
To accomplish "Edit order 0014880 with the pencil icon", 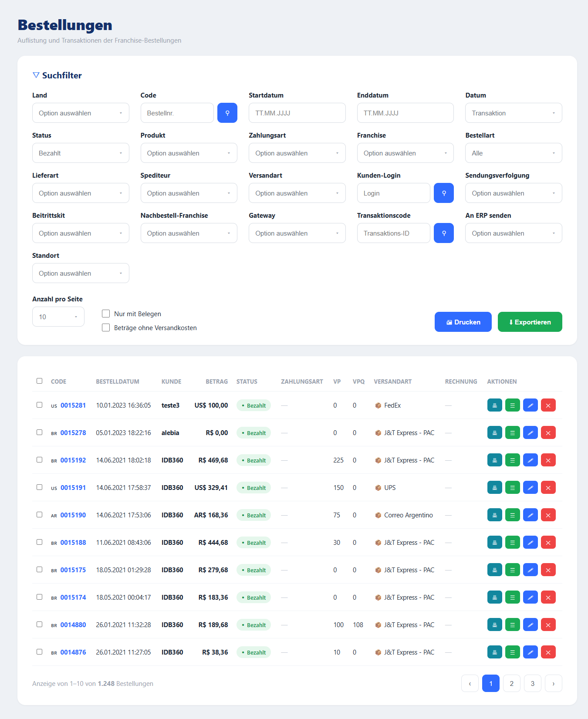I will click(531, 625).
